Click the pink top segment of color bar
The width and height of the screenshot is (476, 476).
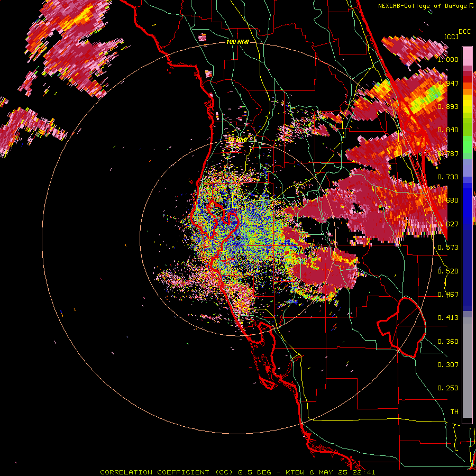click(x=467, y=56)
